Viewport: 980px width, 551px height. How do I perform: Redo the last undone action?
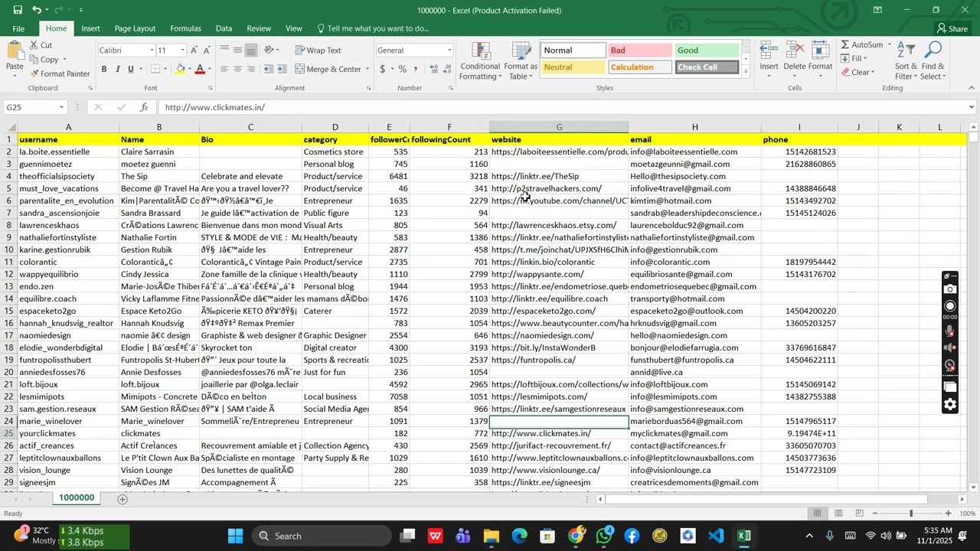pos(60,10)
